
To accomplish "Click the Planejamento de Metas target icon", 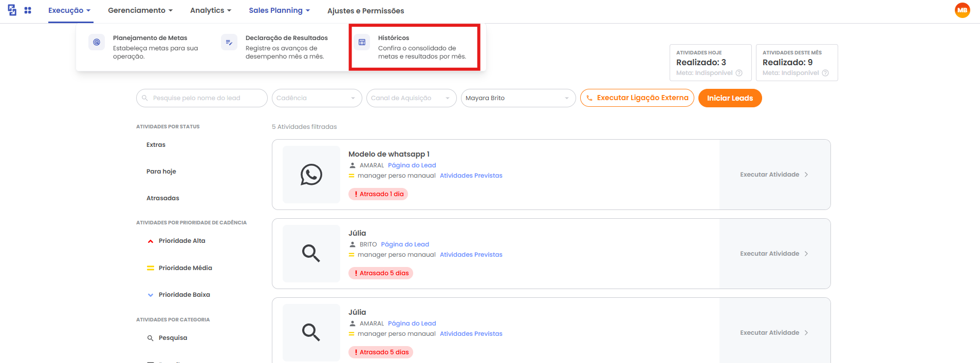I will 97,42.
